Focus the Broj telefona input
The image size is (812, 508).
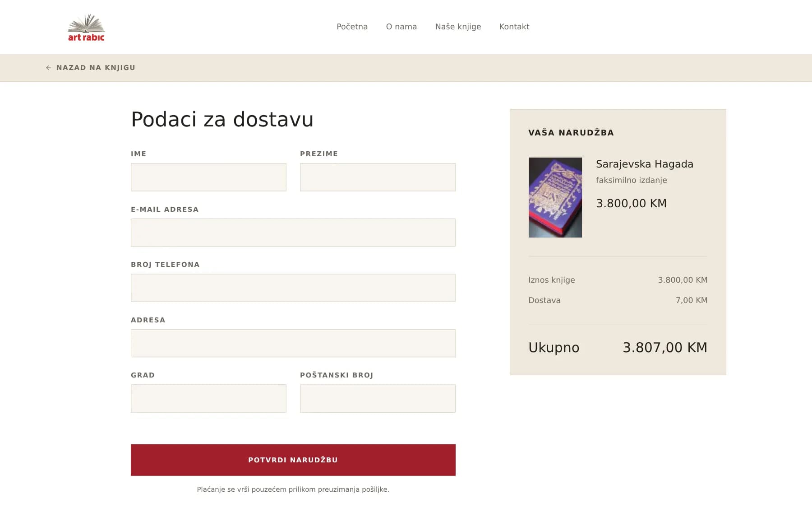click(293, 288)
